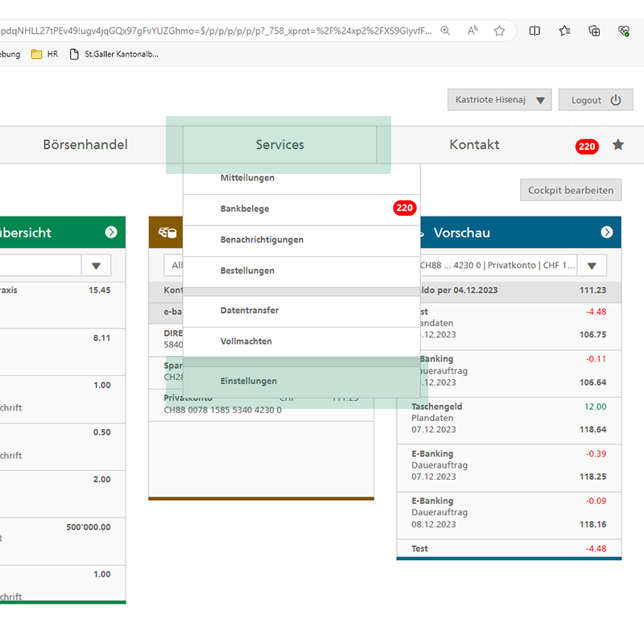The width and height of the screenshot is (644, 644).
Task: Click the Test entry with -4.48 at bottom
Action: click(x=509, y=549)
